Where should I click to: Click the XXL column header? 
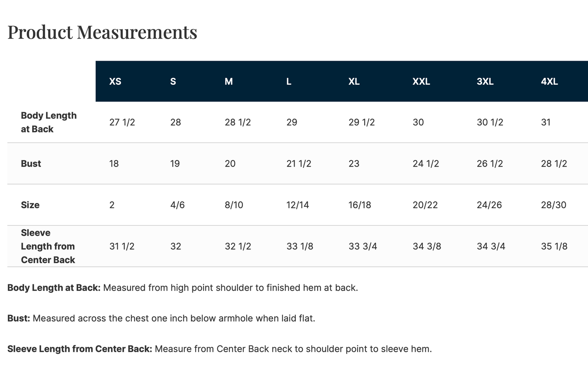[421, 81]
